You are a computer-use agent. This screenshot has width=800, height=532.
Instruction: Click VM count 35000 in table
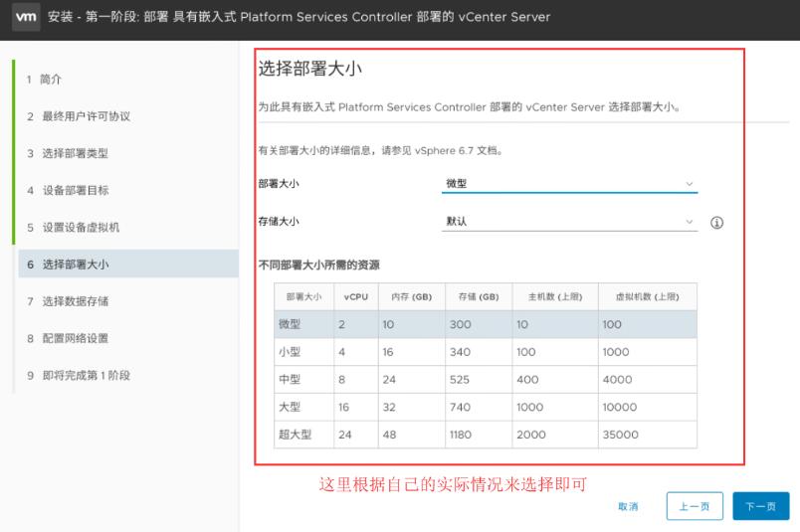(621, 435)
